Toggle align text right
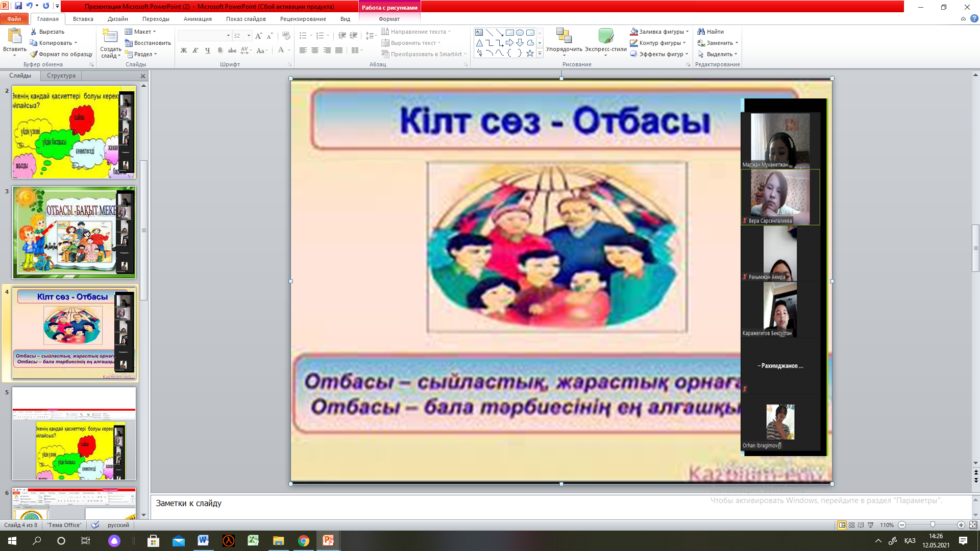The image size is (980, 551). (327, 51)
